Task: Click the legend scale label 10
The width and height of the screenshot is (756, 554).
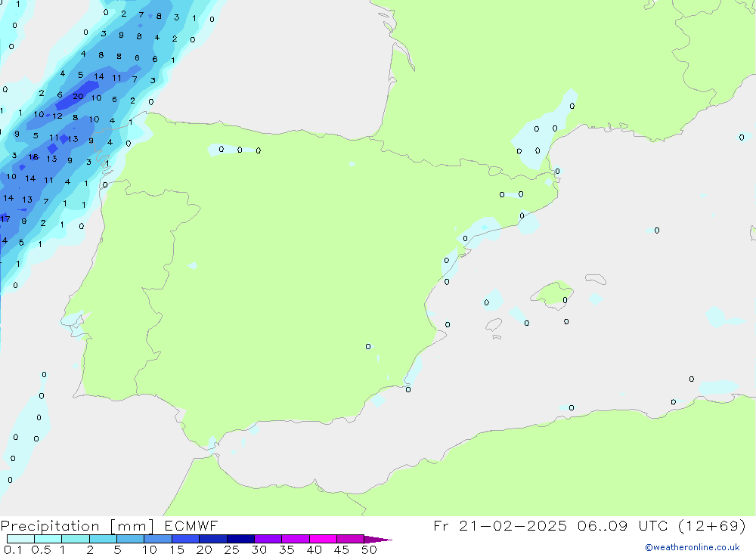Action: coord(150,549)
